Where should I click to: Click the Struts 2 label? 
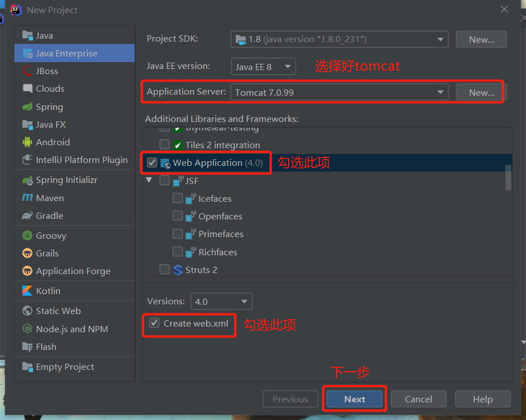[x=201, y=270]
